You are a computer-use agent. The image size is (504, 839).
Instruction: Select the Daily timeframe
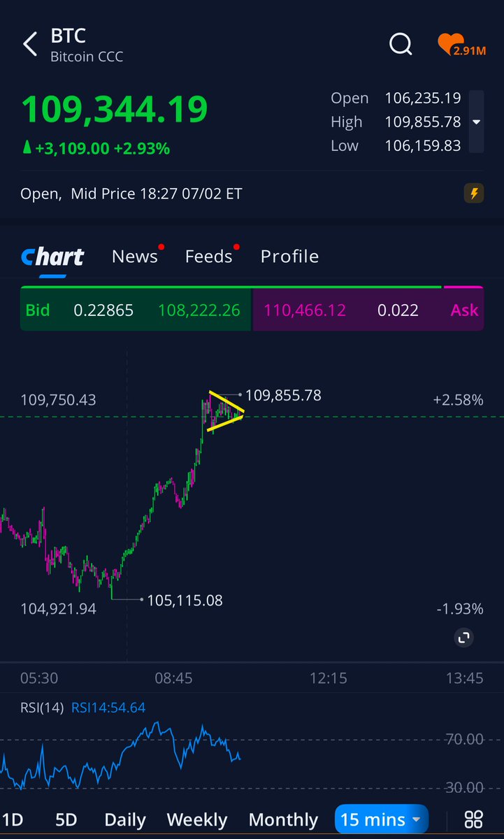coord(125,819)
